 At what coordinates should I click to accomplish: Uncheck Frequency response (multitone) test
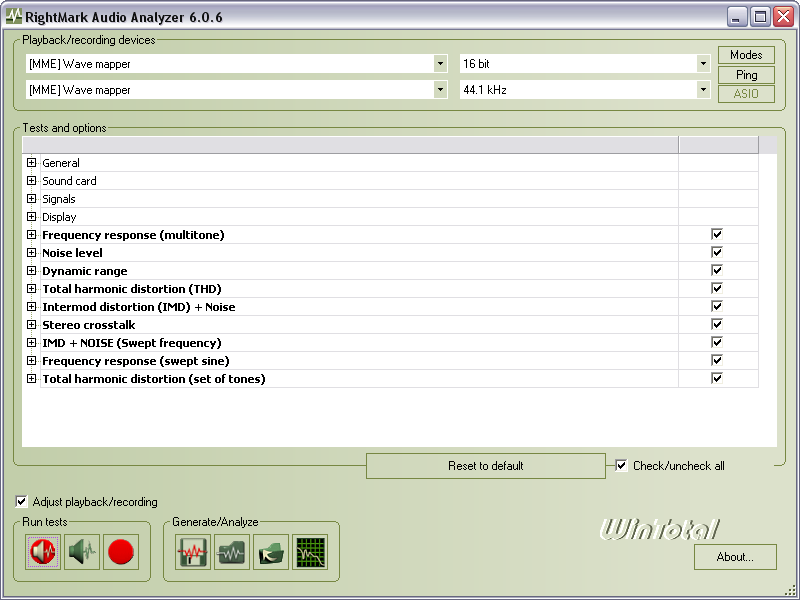(x=717, y=234)
